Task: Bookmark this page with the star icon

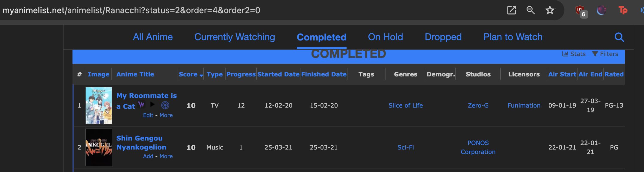Action: point(550,10)
